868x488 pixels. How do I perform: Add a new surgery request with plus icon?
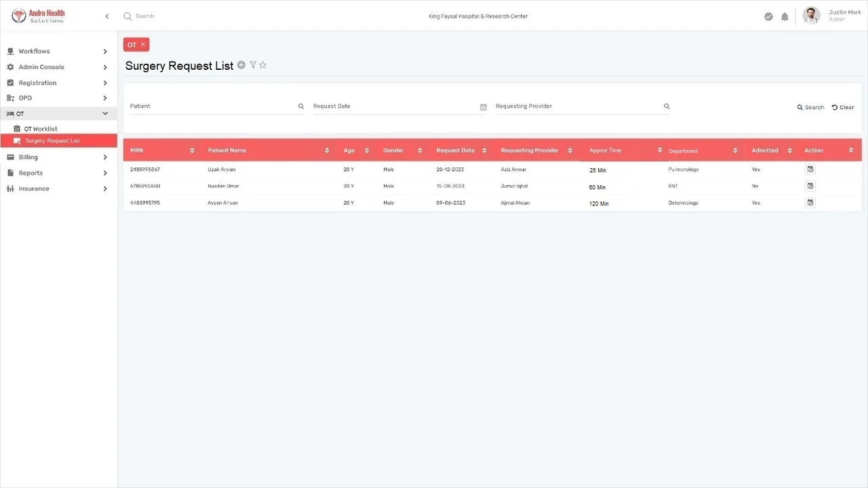[x=241, y=65]
